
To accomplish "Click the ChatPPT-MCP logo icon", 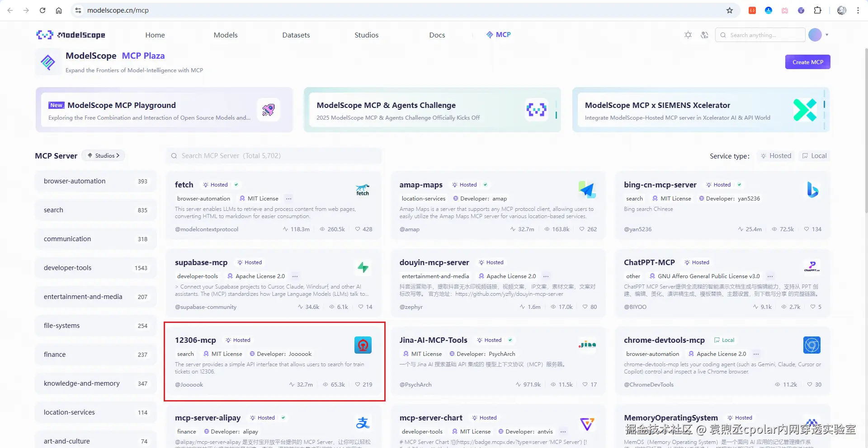I will [x=812, y=267].
